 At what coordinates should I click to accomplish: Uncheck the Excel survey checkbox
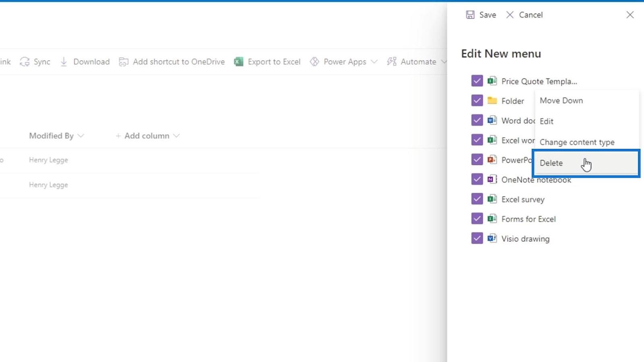pos(477,199)
